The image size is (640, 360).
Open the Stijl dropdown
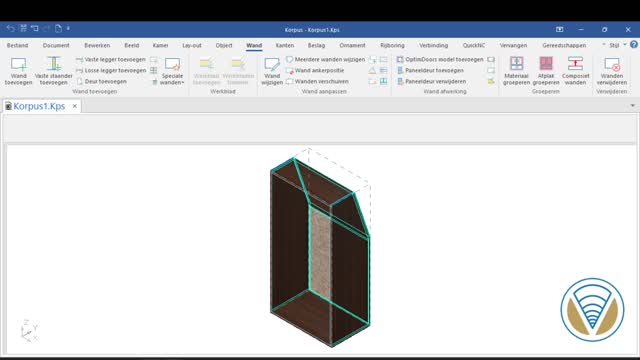click(x=617, y=45)
